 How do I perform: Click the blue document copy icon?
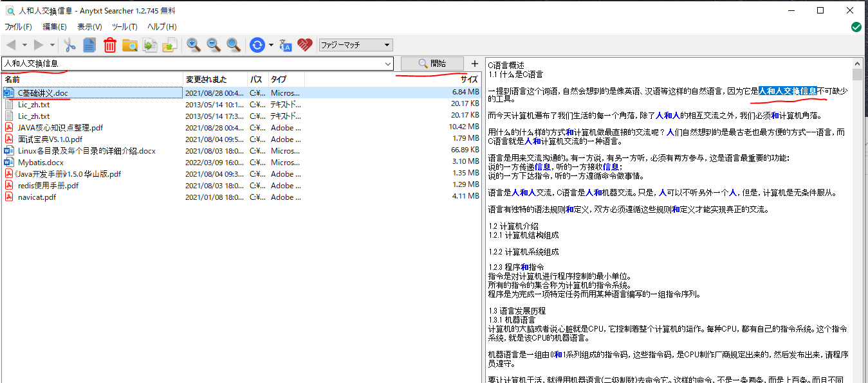[89, 45]
